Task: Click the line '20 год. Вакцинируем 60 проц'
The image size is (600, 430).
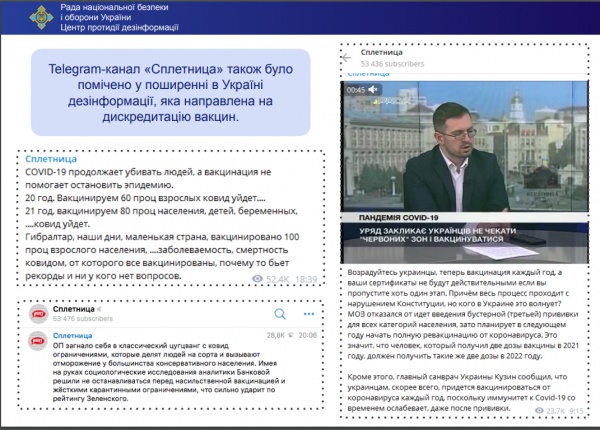Action: (x=145, y=198)
